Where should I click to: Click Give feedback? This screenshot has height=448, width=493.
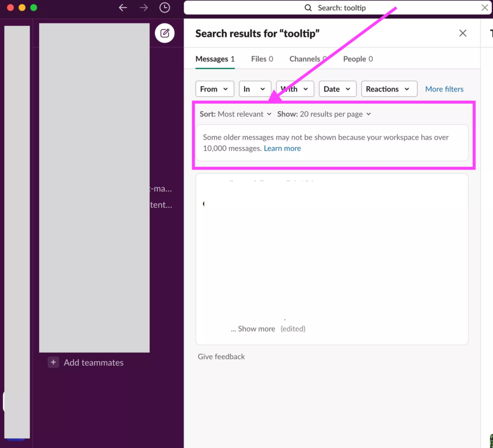[x=221, y=356]
